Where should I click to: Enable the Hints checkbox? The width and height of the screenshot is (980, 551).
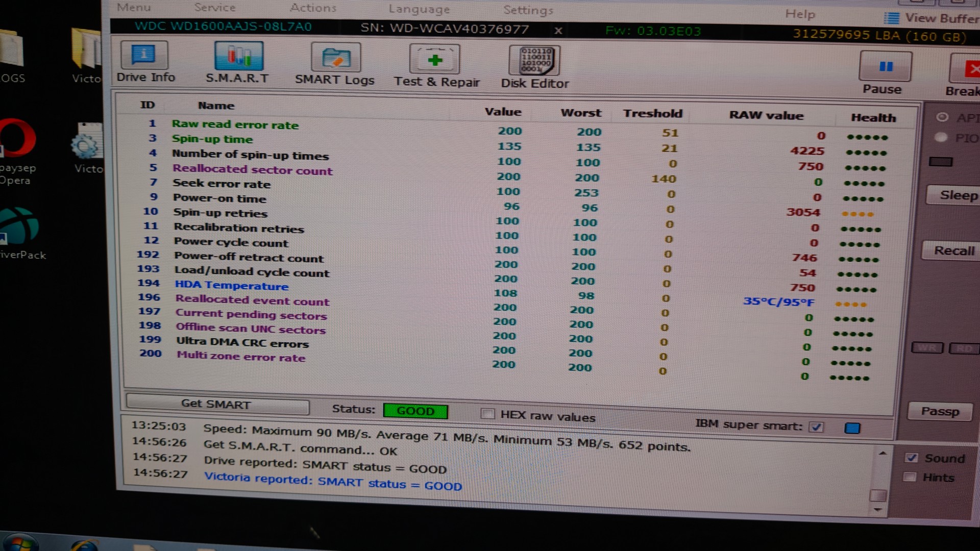910,477
